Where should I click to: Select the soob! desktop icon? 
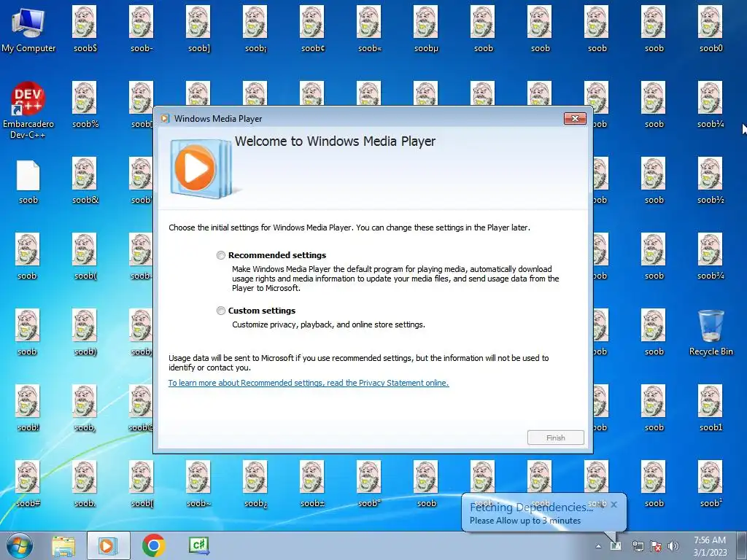pos(28,408)
